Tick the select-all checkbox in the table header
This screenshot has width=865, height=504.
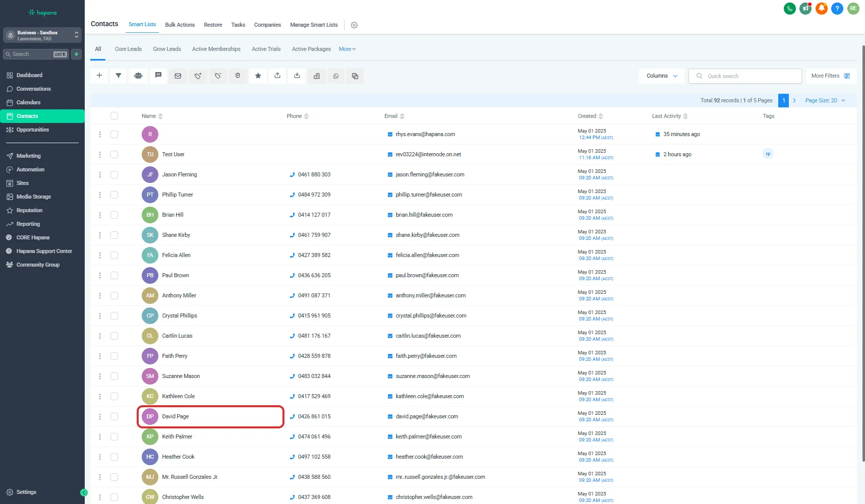pyautogui.click(x=114, y=116)
